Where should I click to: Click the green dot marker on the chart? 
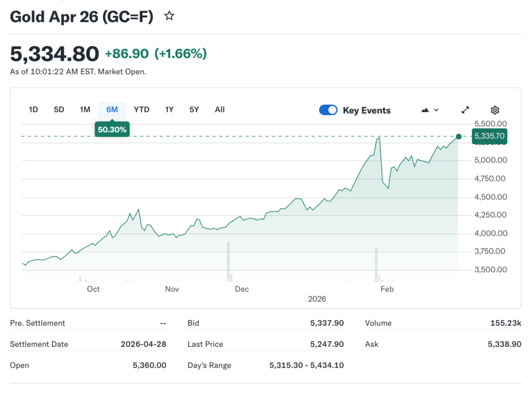458,137
